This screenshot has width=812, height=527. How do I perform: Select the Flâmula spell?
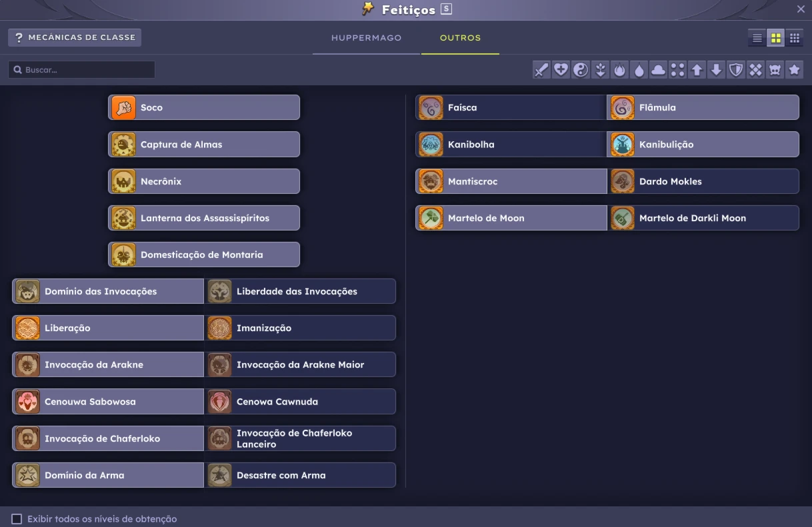coord(703,107)
